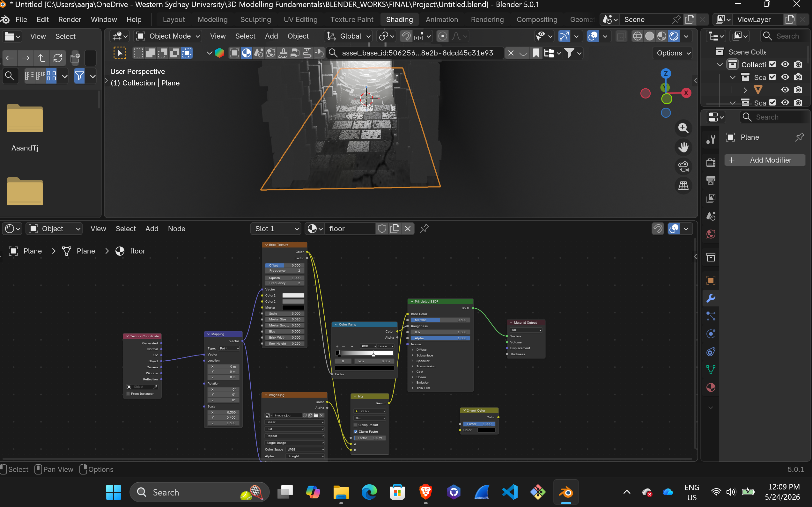Create a new folder in file browser
The width and height of the screenshot is (812, 507).
75,58
